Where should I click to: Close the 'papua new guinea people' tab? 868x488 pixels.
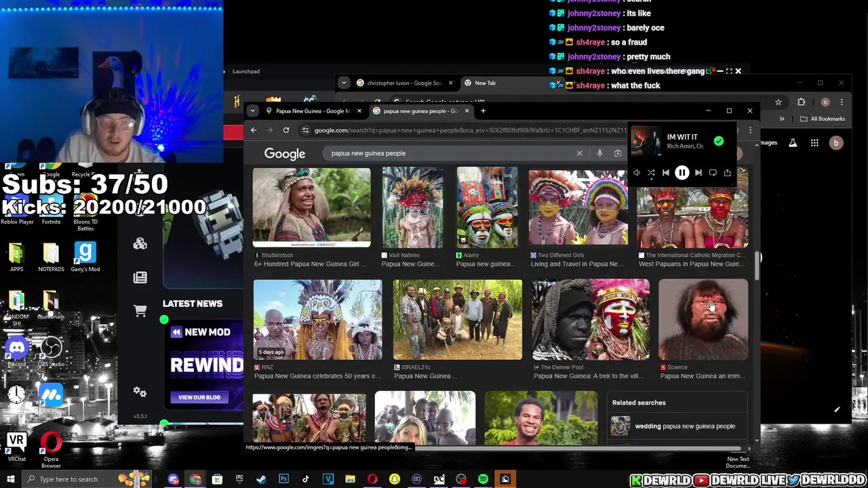pyautogui.click(x=467, y=110)
